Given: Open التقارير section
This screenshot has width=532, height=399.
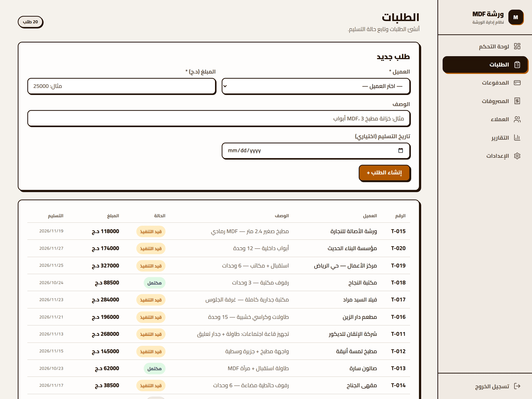Looking at the screenshot, I should pos(485,138).
